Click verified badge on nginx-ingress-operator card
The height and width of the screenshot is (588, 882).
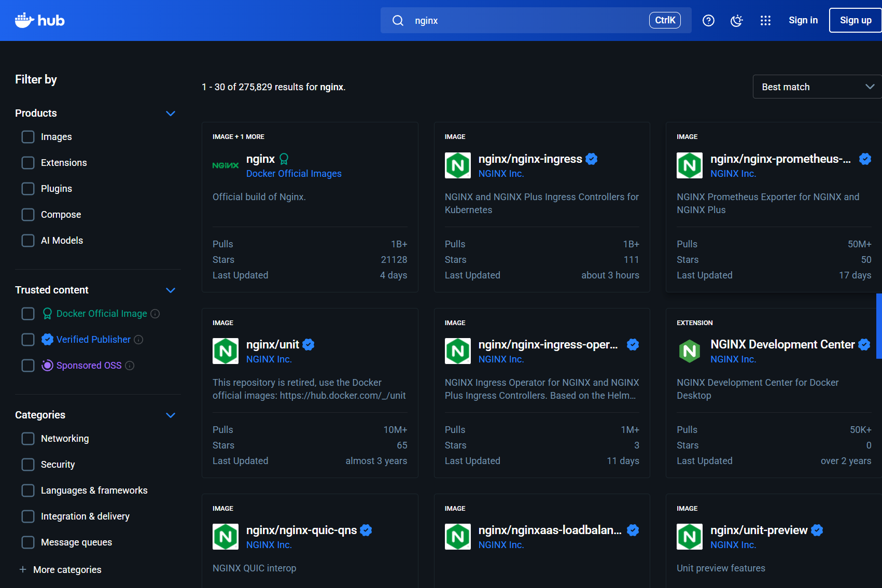pyautogui.click(x=633, y=344)
